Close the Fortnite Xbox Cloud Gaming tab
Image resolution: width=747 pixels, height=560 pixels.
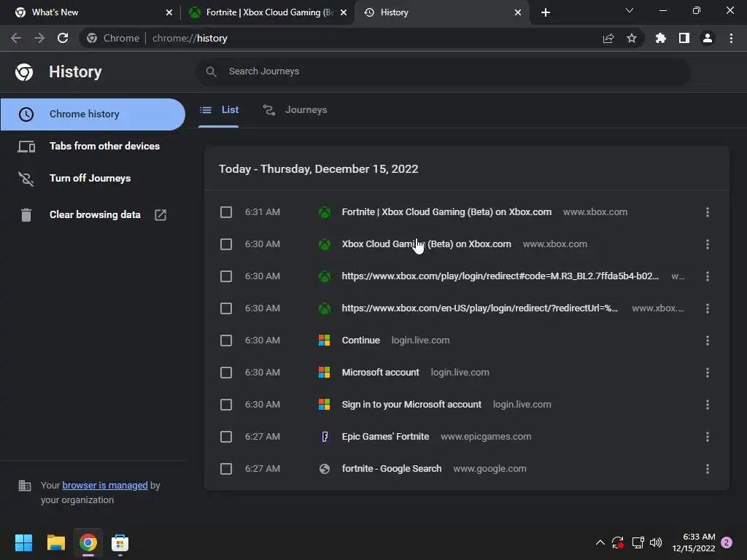point(344,12)
